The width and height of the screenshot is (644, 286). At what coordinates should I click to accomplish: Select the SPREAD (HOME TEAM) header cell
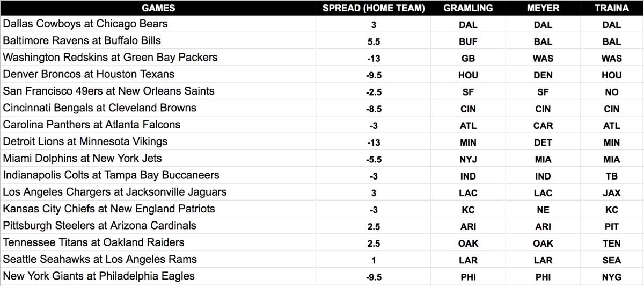click(374, 8)
